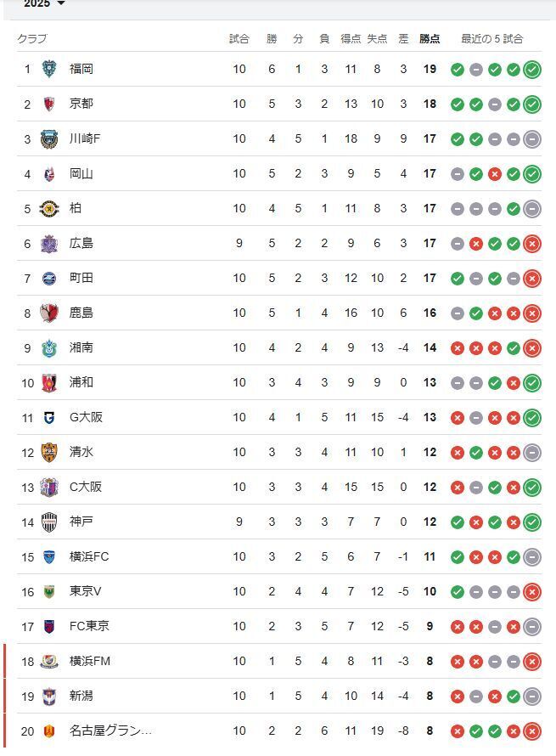Screen dimensions: 556x756
Task: Click the 得点 column header
Action: coord(351,38)
